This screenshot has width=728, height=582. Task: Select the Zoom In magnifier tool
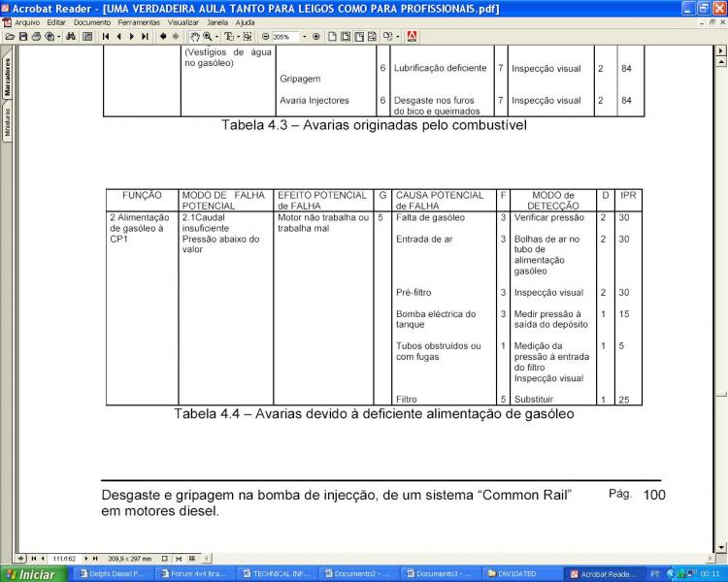[207, 37]
